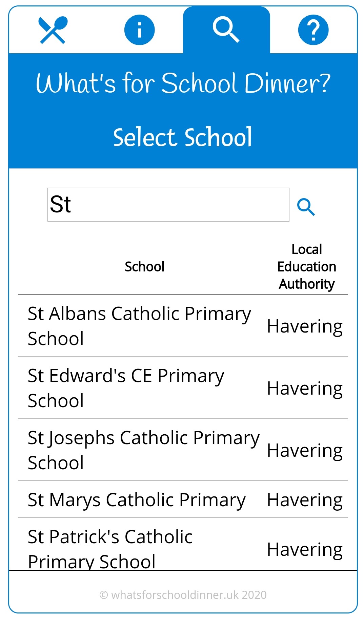364x624 pixels.
Task: Pick St Josephs Catholic Primary School
Action: [143, 450]
